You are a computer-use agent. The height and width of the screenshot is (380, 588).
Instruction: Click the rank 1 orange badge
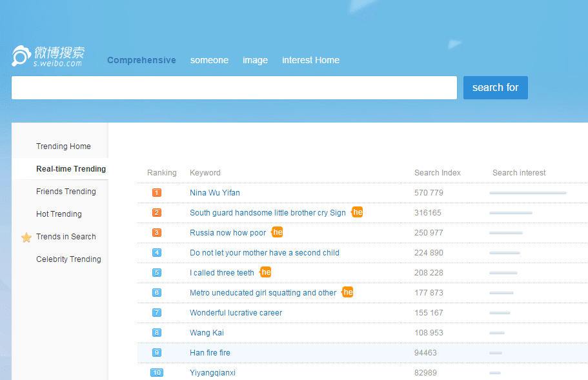point(157,193)
